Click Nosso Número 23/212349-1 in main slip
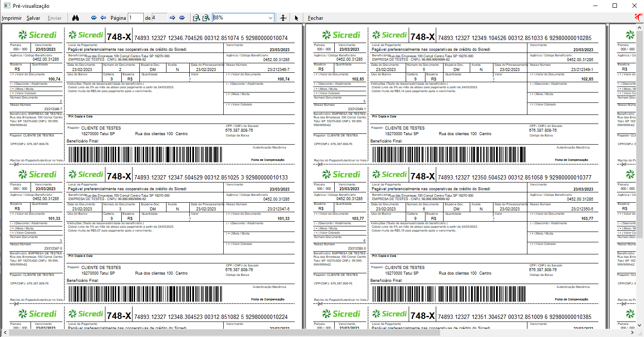Viewport: 644px width, 337px height. click(582, 70)
